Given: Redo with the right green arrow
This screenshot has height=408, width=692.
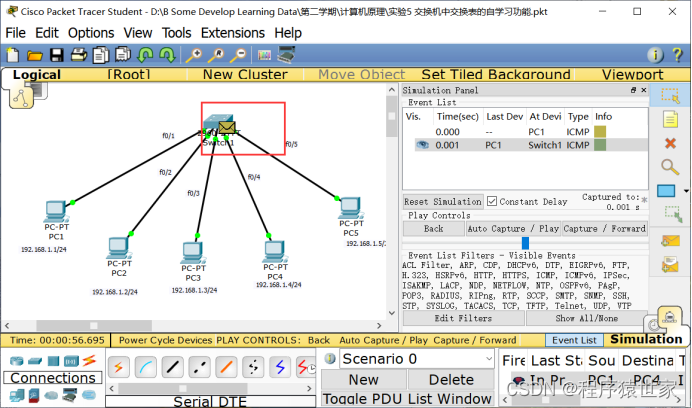Looking at the screenshot, I should pyautogui.click(x=167, y=55).
